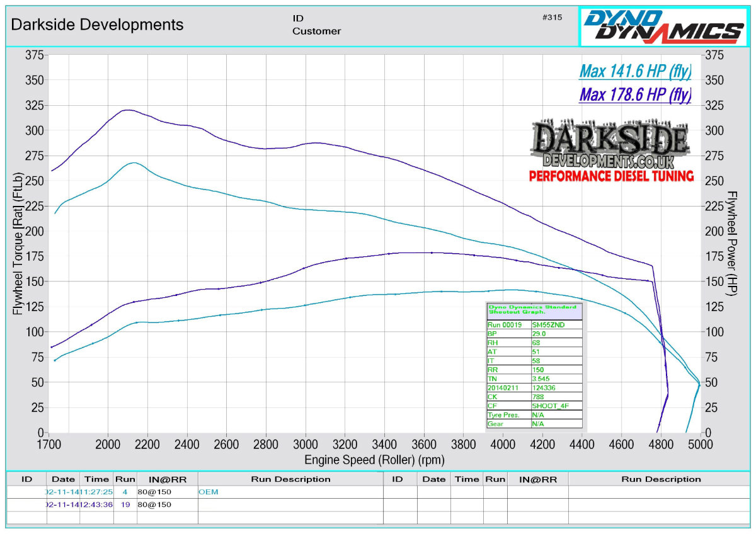
Task: Click the Darkside Developments header title
Action: click(x=98, y=25)
